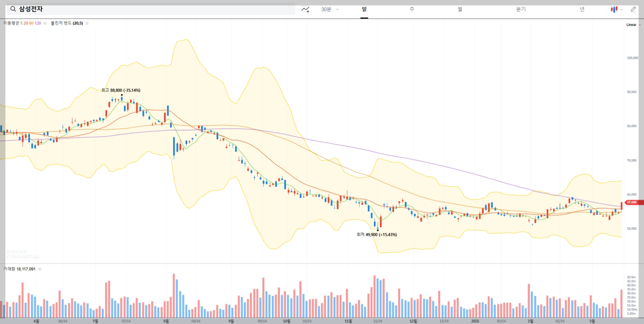Click the 최고 88,800 high price marker

121,90
